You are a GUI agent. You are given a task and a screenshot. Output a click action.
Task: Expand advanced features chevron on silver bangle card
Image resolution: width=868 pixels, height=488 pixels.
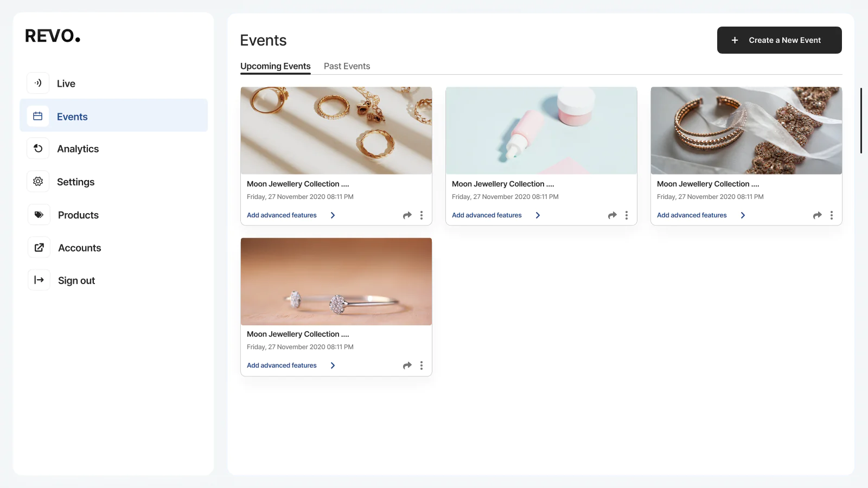click(333, 365)
